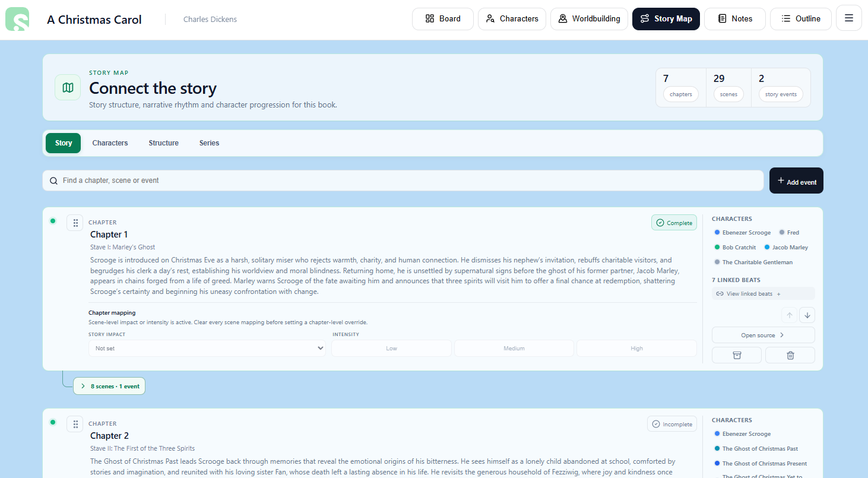Select Ebenezer Scrooge in Chapter 2 characters

(x=742, y=434)
